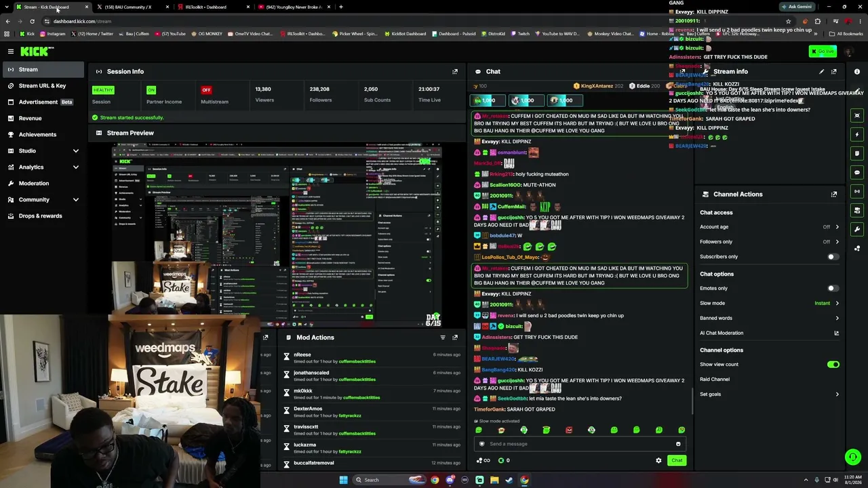The height and width of the screenshot is (488, 868).
Task: Open Picker Wheel bookmark
Action: coord(355,34)
